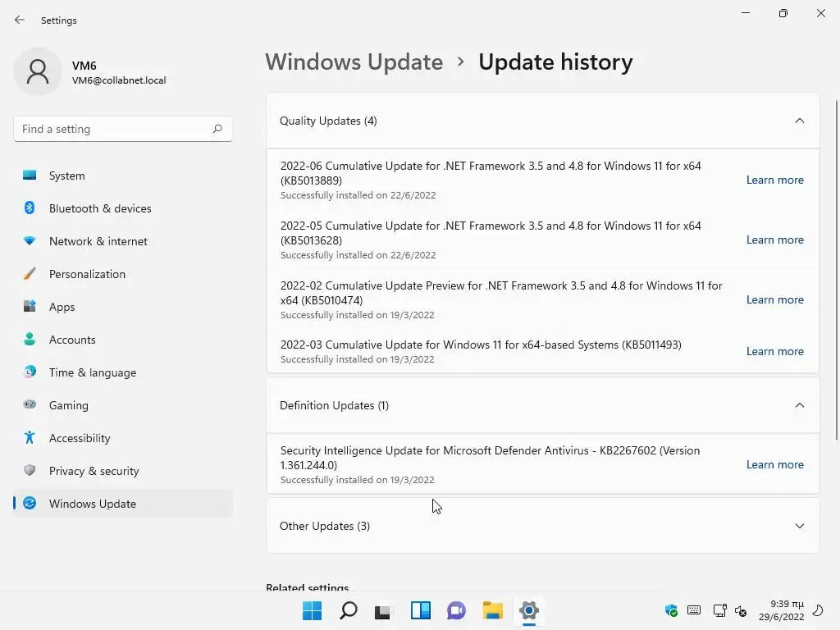Click the search magnifier in Find a setting
Viewport: 840px width, 630px height.
[x=217, y=129]
